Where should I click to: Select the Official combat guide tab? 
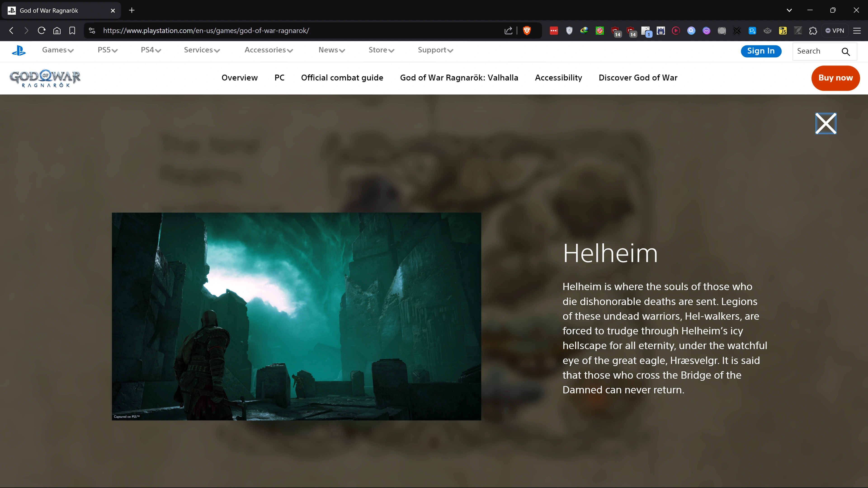click(x=342, y=78)
